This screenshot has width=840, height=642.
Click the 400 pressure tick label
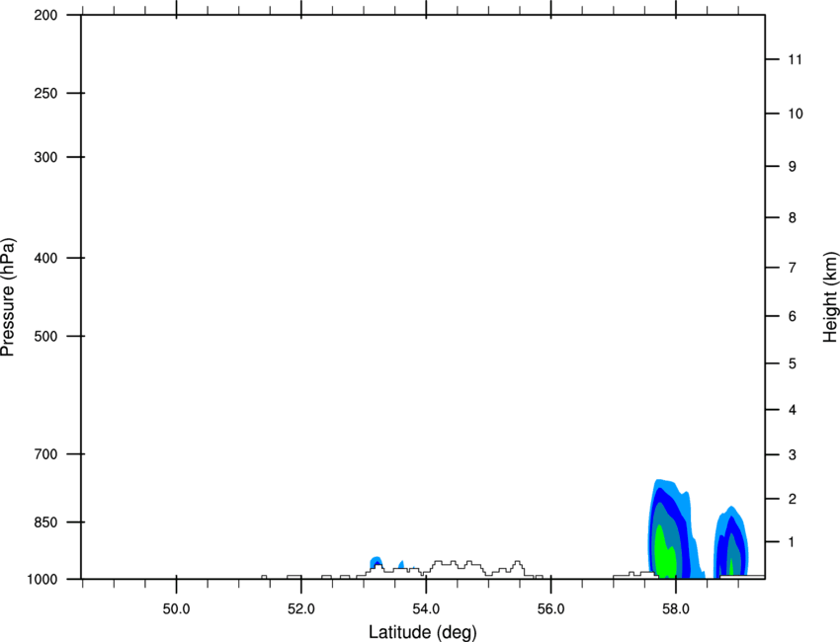pos(45,258)
